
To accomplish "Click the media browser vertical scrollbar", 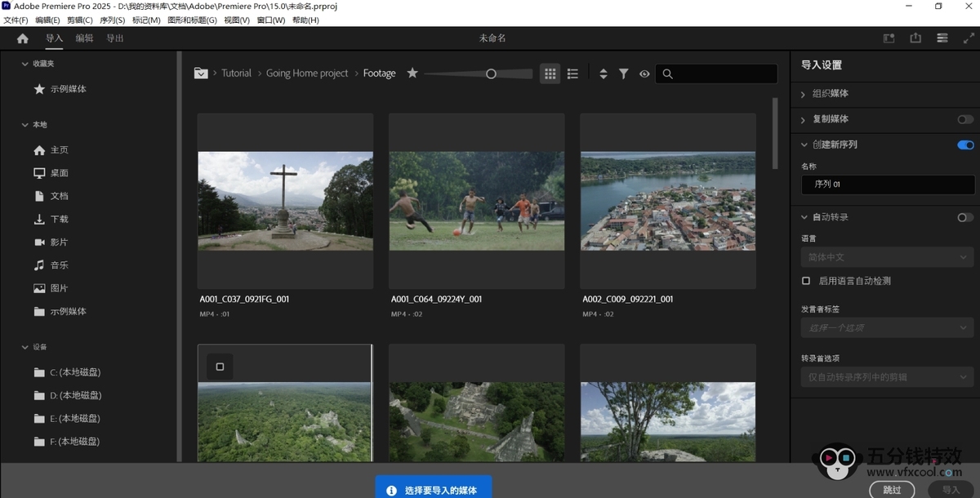I will point(775,132).
